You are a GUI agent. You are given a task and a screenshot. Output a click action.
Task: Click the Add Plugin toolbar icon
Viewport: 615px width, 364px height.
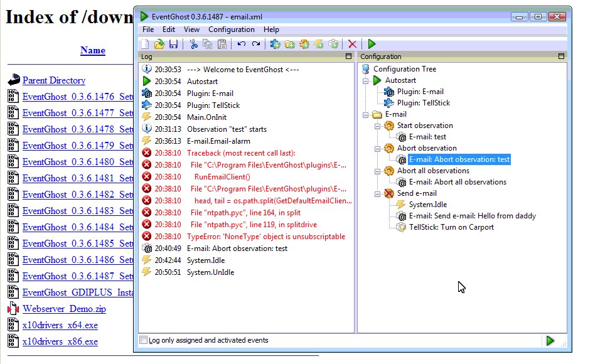point(275,44)
